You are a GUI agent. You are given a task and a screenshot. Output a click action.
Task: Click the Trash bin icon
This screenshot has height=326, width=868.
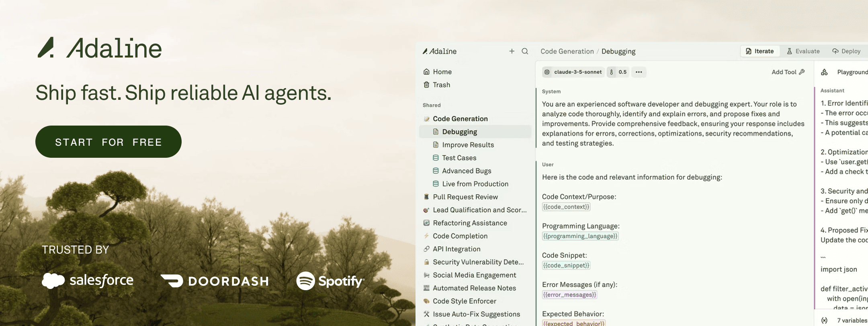point(426,85)
